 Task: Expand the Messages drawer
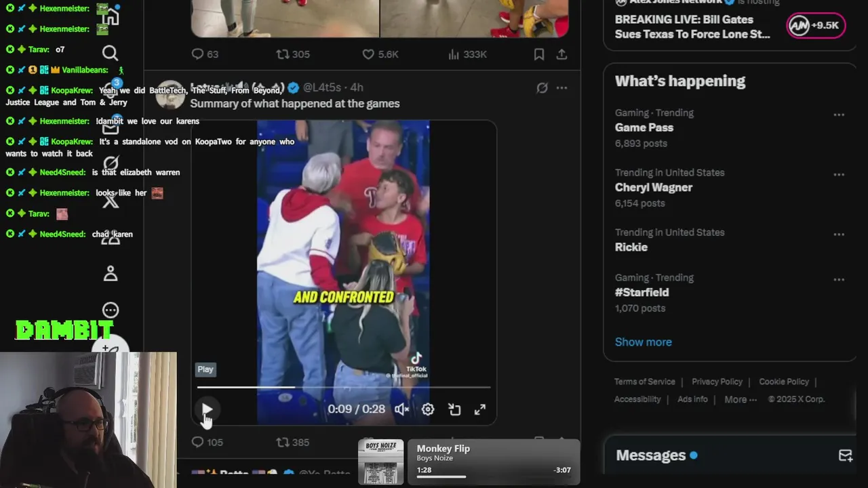pyautogui.click(x=729, y=455)
